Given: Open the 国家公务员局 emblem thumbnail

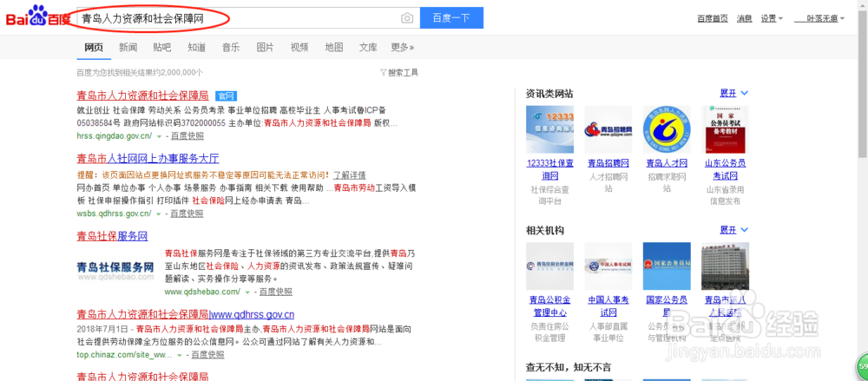Looking at the screenshot, I should coord(667,266).
